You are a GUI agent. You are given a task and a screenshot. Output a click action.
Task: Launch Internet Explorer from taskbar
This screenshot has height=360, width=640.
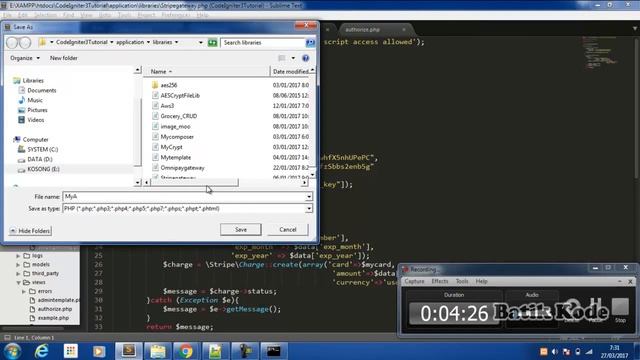[x=41, y=351]
